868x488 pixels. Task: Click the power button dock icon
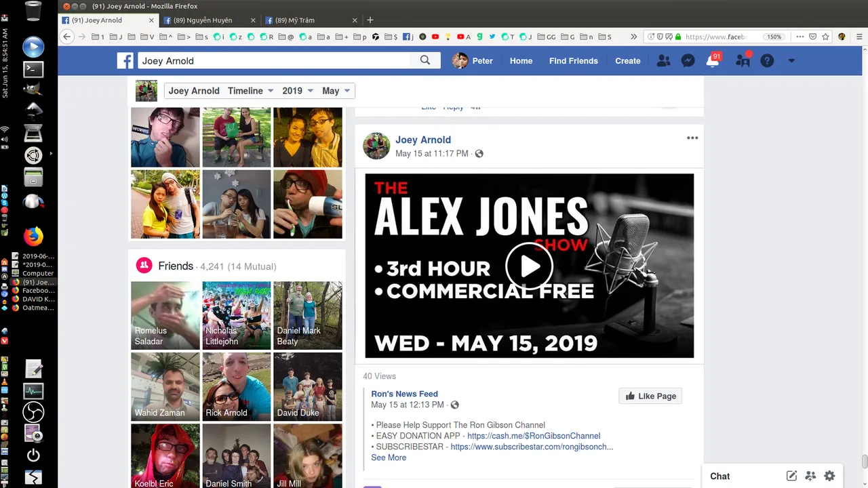(33, 455)
